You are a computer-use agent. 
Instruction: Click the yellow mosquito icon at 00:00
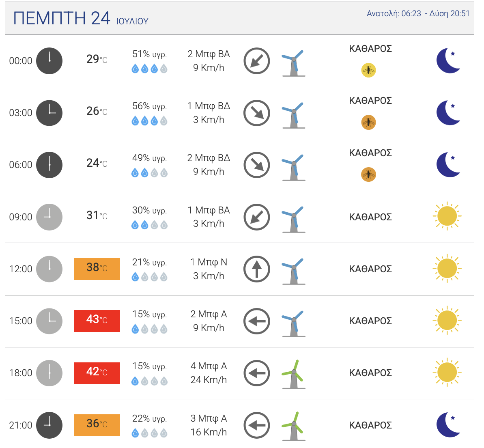tap(368, 70)
